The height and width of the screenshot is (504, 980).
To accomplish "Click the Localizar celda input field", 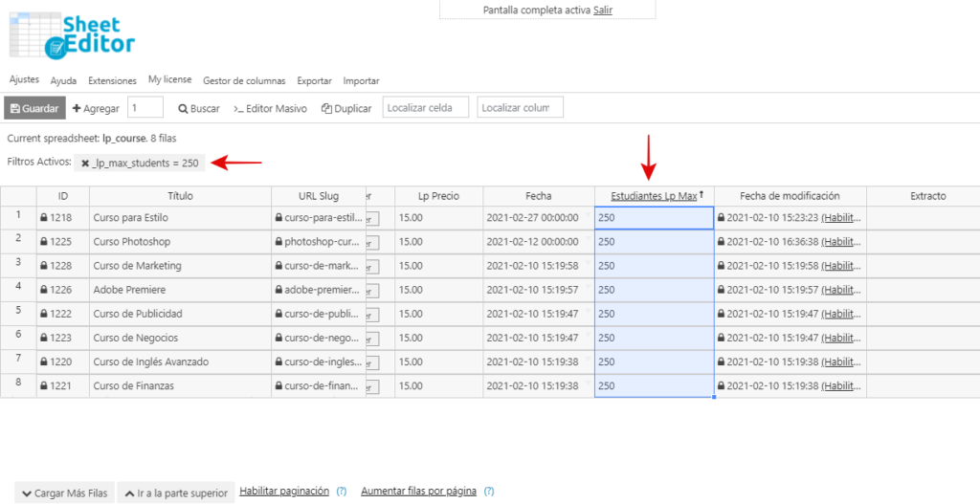I will click(425, 108).
